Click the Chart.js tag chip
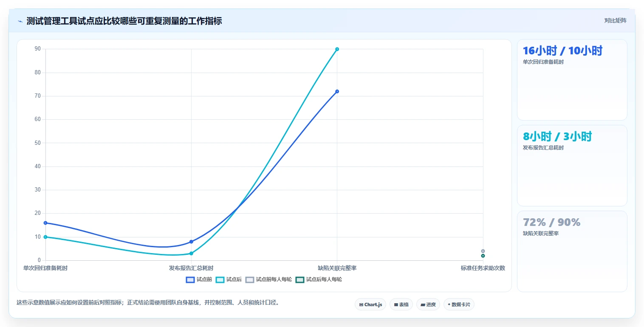The image size is (644, 327). point(370,304)
